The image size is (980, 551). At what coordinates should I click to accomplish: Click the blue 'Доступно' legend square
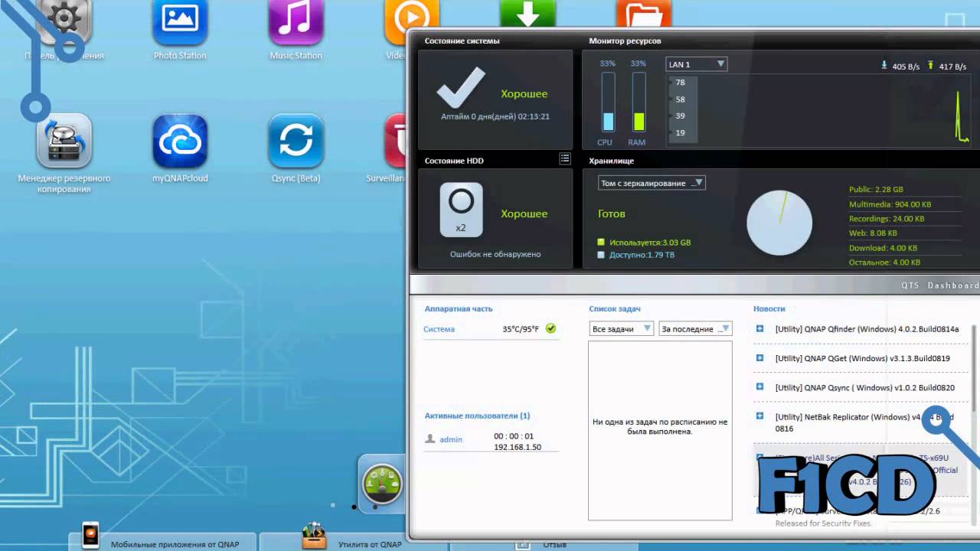pyautogui.click(x=601, y=255)
